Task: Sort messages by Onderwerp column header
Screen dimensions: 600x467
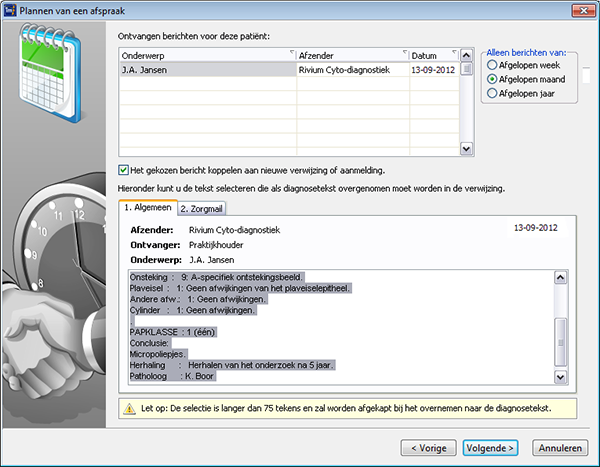Action: click(x=208, y=56)
